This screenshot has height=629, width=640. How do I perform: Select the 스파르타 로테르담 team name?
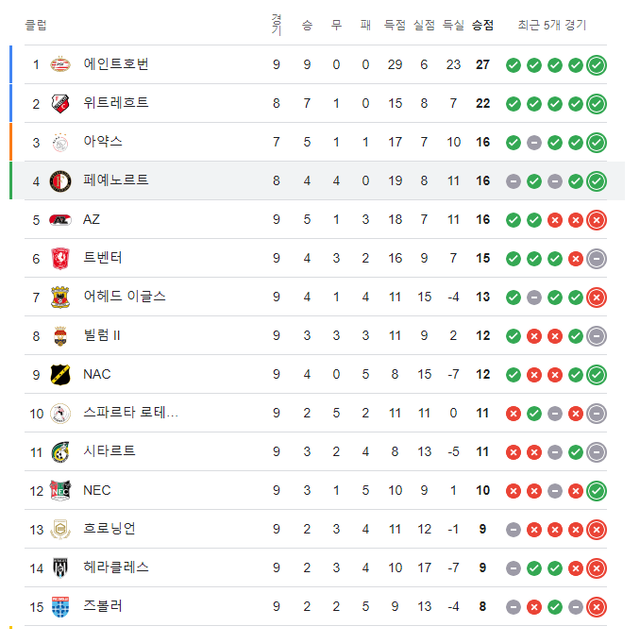tap(131, 413)
